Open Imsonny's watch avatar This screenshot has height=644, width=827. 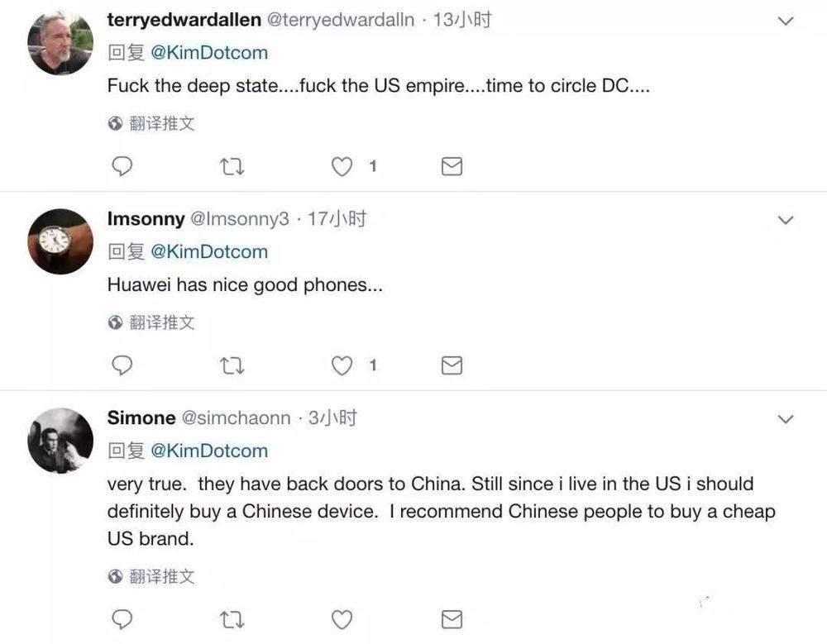tap(60, 241)
